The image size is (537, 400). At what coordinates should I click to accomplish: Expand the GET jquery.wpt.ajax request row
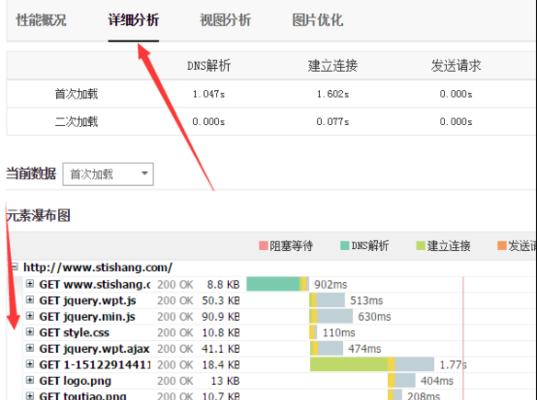(x=30, y=348)
